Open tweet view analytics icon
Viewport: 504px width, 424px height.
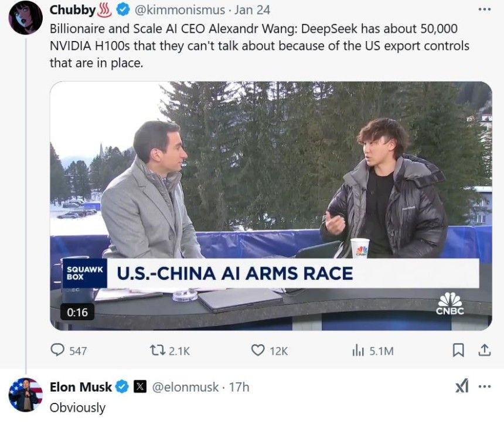(358, 350)
